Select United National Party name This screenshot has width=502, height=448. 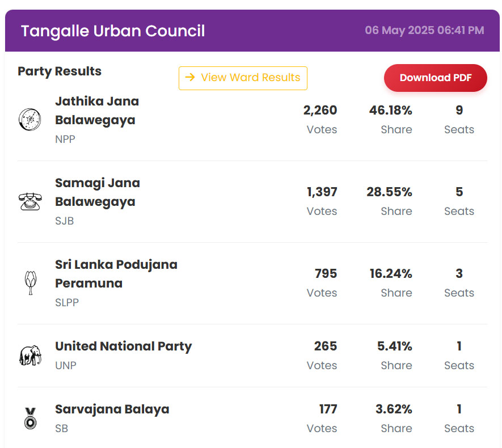(x=123, y=346)
